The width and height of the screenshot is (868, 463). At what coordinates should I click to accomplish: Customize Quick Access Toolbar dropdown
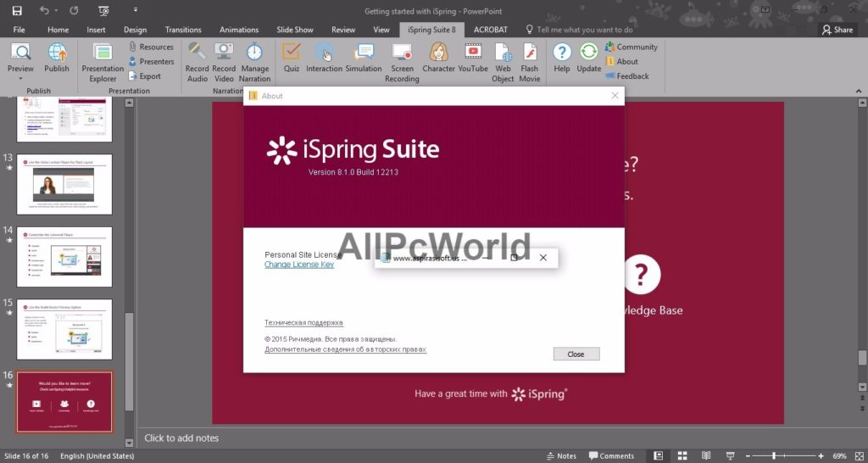136,10
